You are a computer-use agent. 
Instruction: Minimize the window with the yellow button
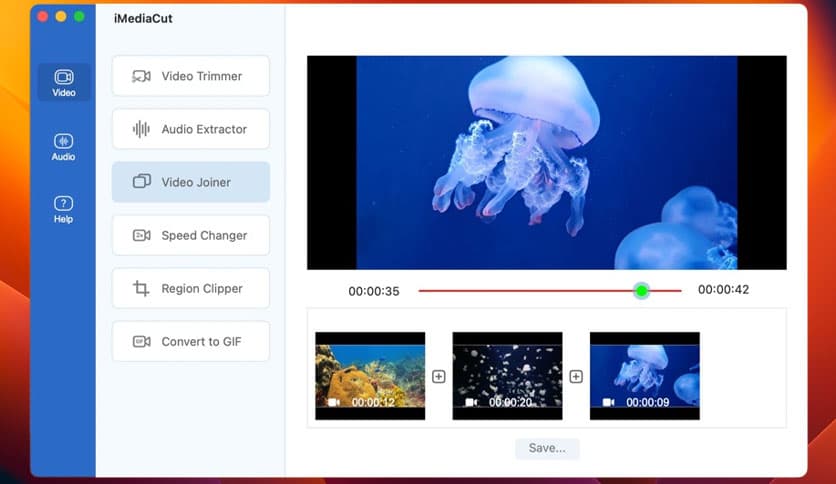pyautogui.click(x=61, y=17)
